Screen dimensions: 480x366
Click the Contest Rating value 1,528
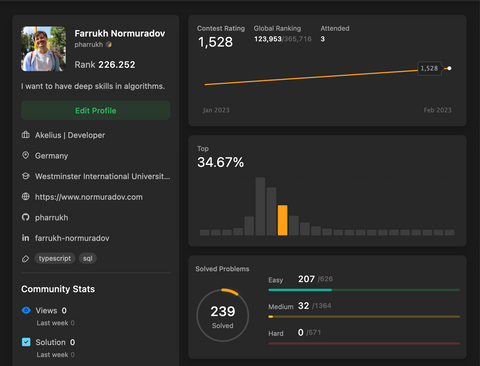tap(215, 42)
